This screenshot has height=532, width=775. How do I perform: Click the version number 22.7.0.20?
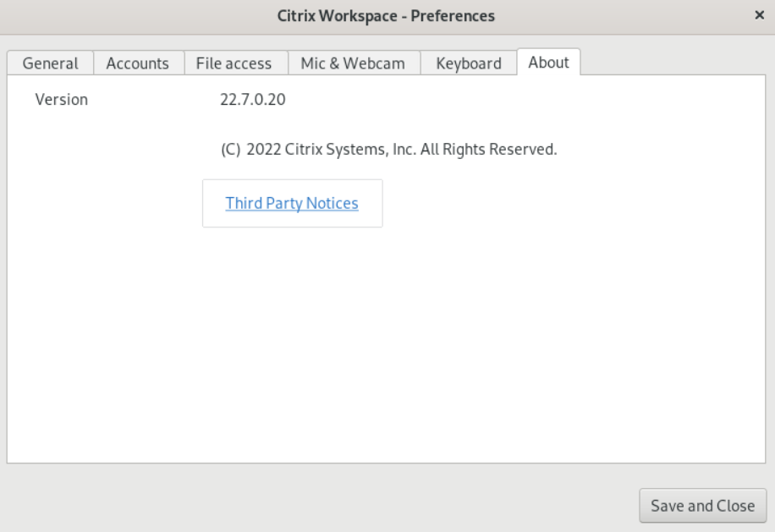tap(253, 99)
